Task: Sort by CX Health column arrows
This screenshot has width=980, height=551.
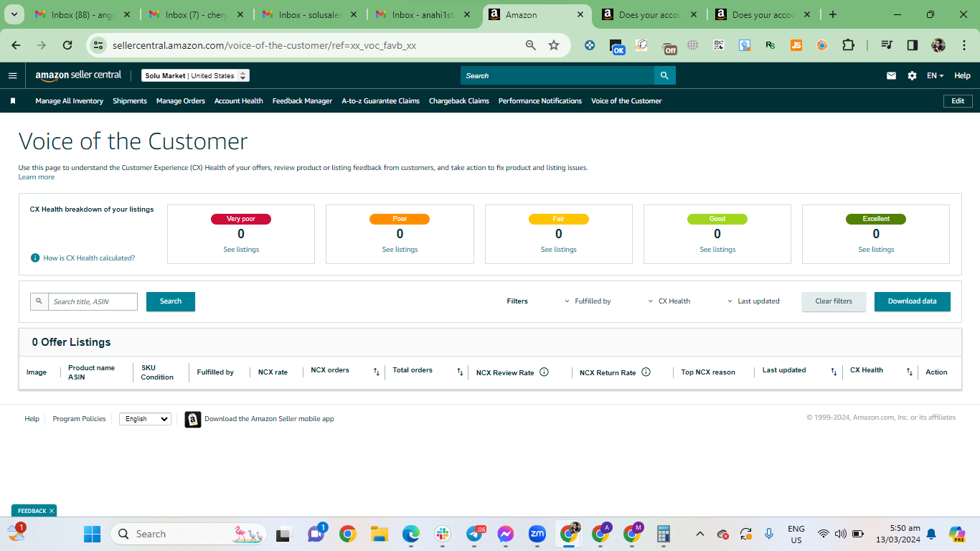Action: (910, 372)
